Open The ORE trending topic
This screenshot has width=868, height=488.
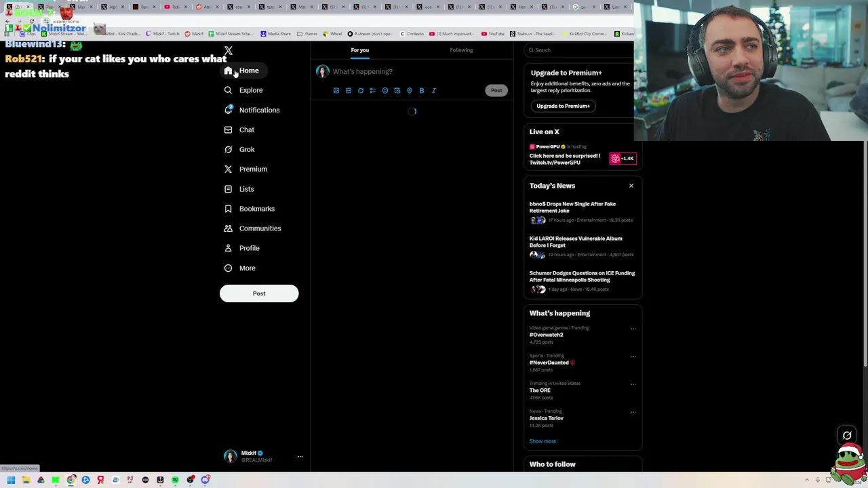click(x=540, y=390)
